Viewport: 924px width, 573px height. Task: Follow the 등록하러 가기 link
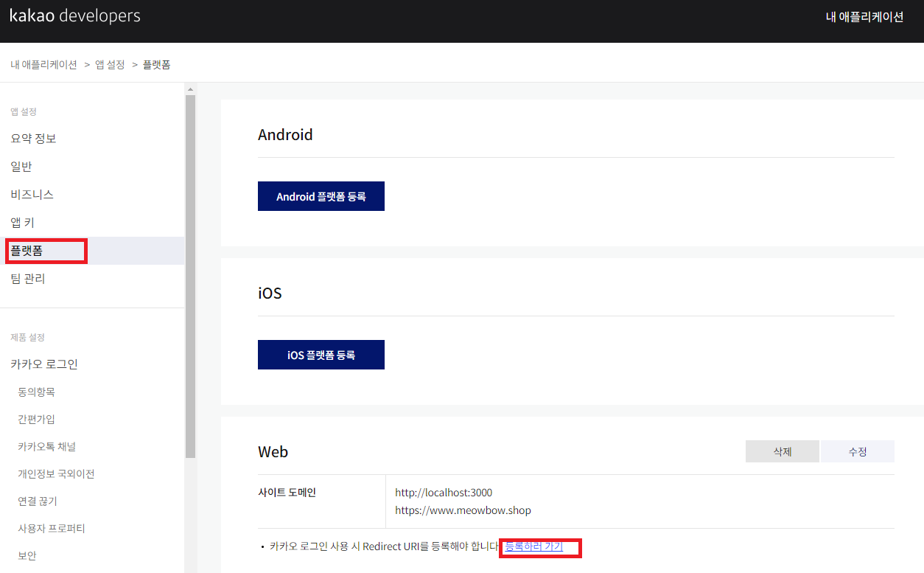pos(533,546)
